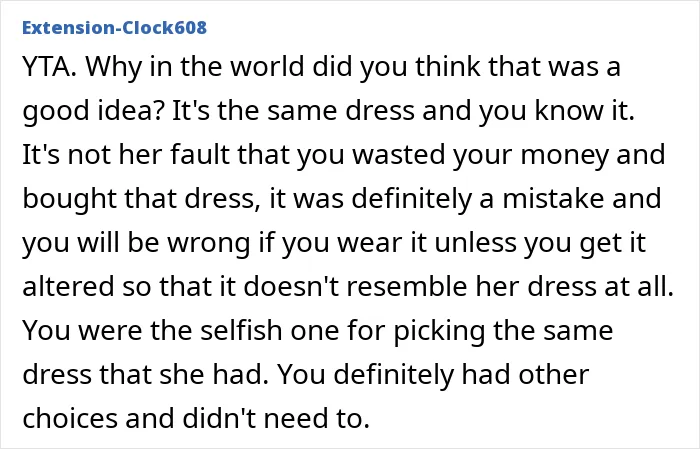Click the words "unless you get it"
Image resolution: width=700 pixels, height=449 pixels.
click(x=540, y=242)
